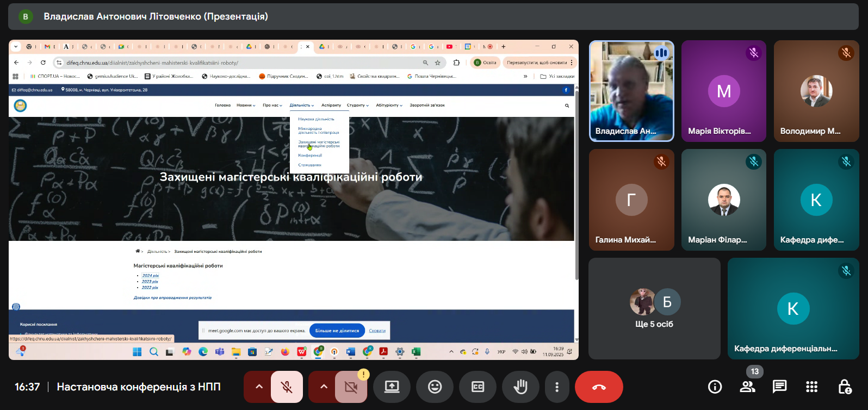Screen dimensions: 868x410
Task: Select Галина Михай... participant tile
Action: tap(631, 200)
